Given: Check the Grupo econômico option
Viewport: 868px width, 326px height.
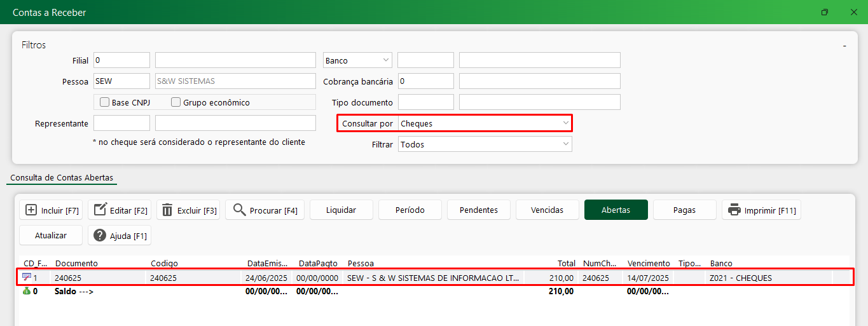Looking at the screenshot, I should [x=176, y=102].
